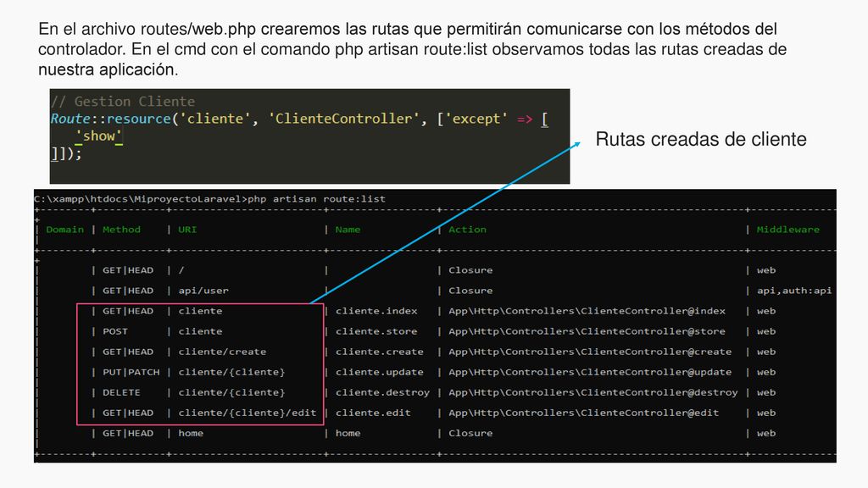The height and width of the screenshot is (488, 868).
Task: Click the 'PUT|PATCH' method cell
Action: tap(131, 373)
